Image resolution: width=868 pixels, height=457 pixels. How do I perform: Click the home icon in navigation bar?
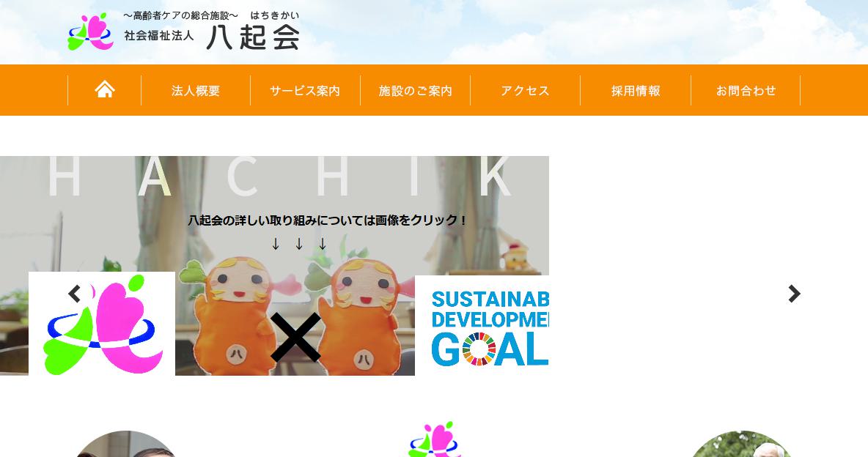[x=105, y=89]
